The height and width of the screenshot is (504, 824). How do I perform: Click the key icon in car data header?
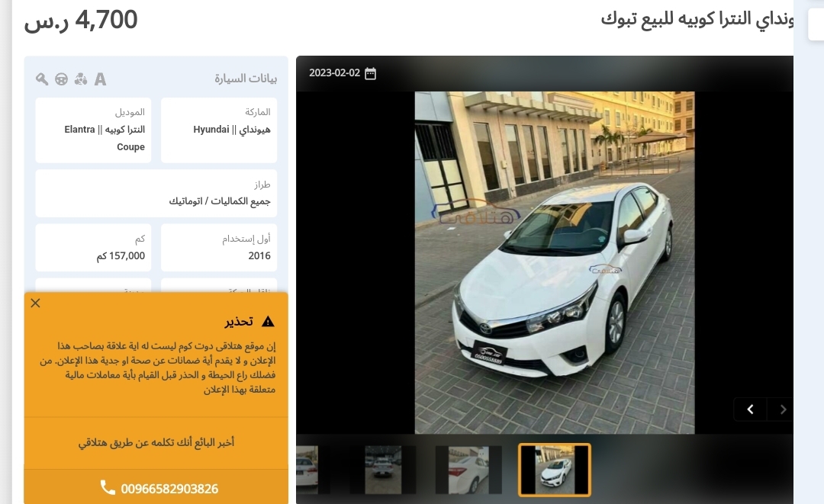(42, 79)
